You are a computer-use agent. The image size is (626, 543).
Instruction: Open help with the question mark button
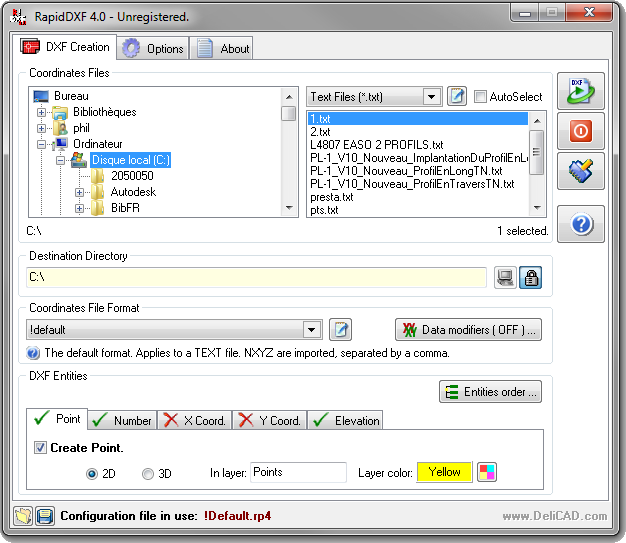580,224
